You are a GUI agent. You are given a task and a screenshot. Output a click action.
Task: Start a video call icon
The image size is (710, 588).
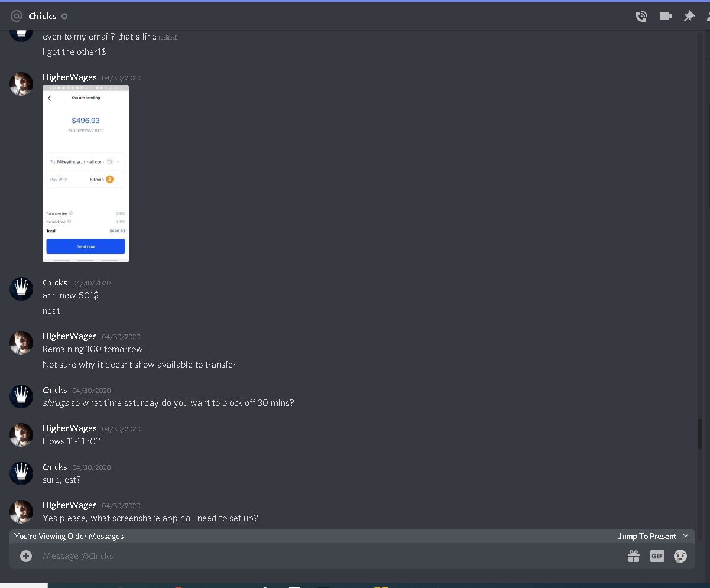(666, 16)
